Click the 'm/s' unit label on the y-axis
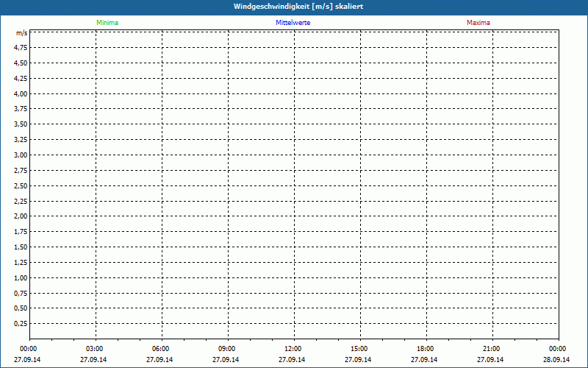The height and width of the screenshot is (368, 588). tap(21, 33)
